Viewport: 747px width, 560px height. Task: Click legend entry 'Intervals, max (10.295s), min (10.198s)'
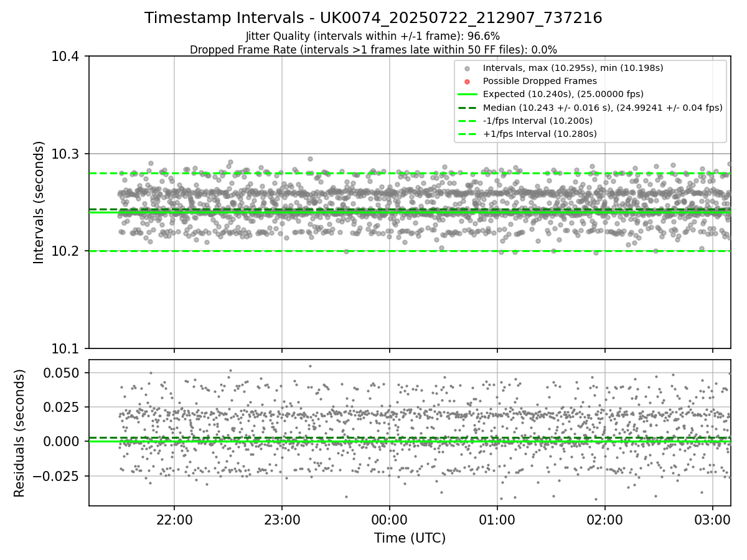(x=573, y=68)
